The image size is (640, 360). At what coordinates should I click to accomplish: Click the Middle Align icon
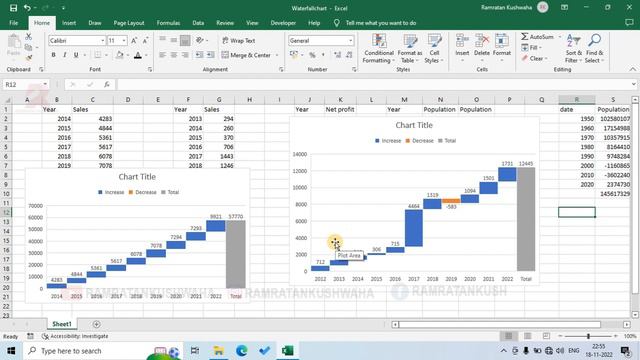(174, 40)
